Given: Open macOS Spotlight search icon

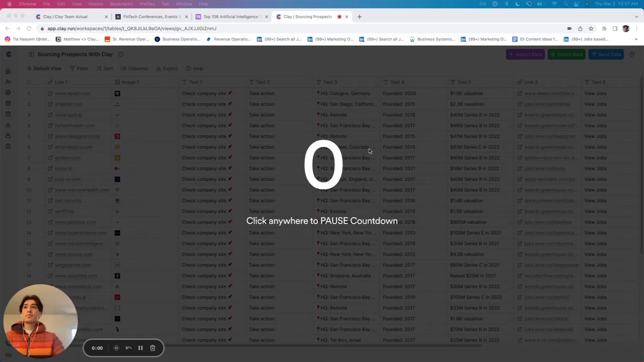Looking at the screenshot, I should tap(566, 4).
